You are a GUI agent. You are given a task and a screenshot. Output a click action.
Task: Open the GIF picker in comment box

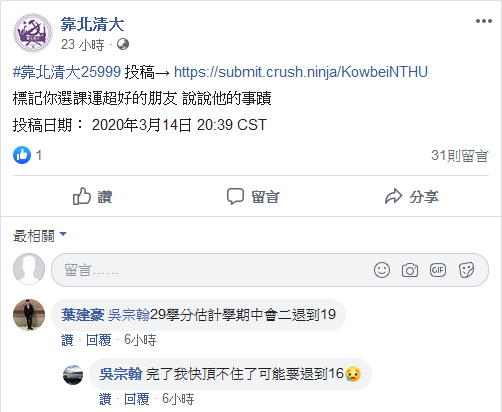tap(438, 270)
